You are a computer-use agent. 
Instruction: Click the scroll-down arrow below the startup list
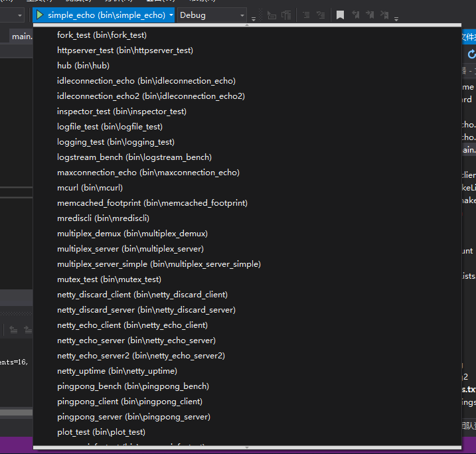tap(247, 447)
